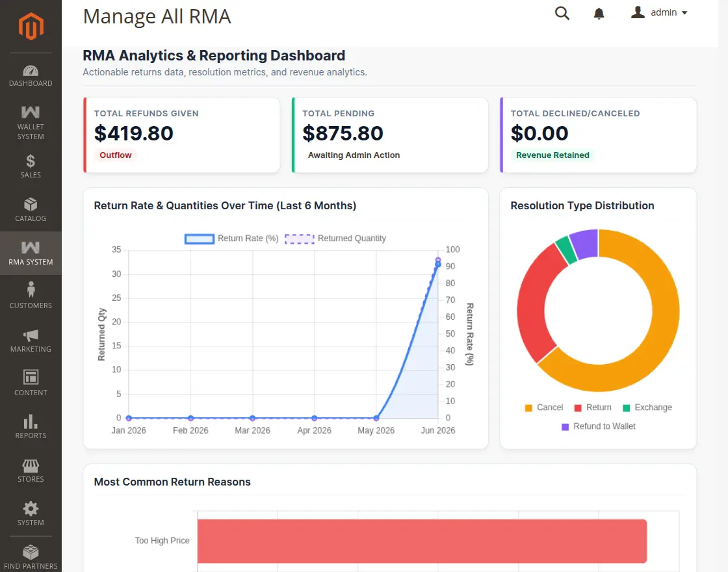Click the search magnifier icon

tap(562, 13)
